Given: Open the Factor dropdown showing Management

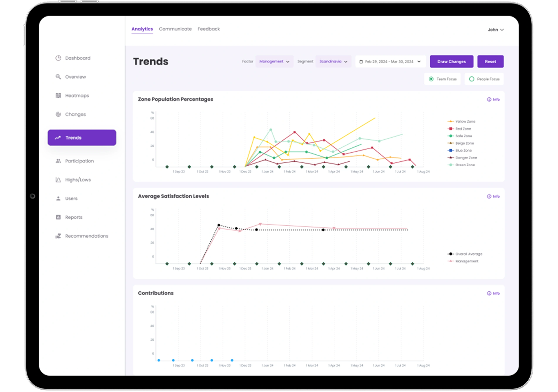Looking at the screenshot, I should pos(274,61).
